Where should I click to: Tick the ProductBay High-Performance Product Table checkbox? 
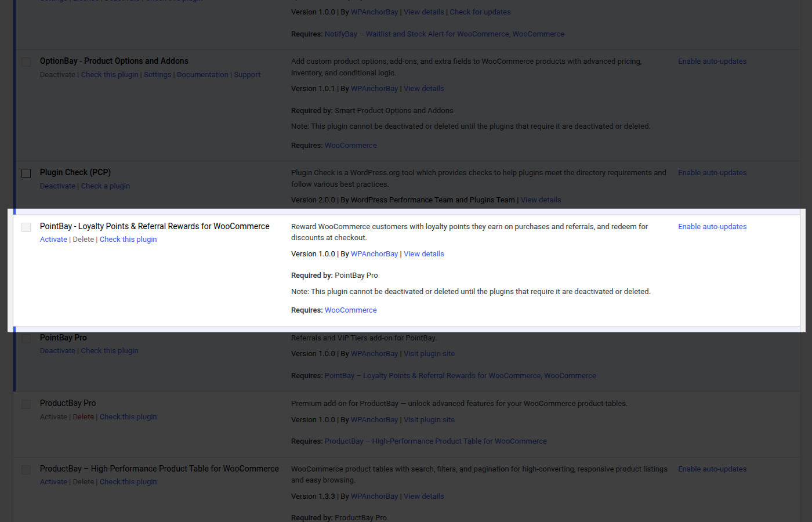coord(26,470)
